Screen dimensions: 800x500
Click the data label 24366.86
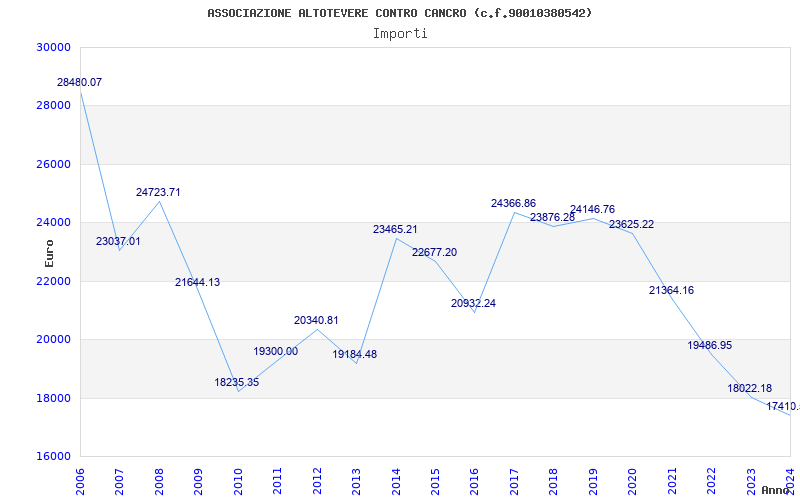click(x=513, y=204)
